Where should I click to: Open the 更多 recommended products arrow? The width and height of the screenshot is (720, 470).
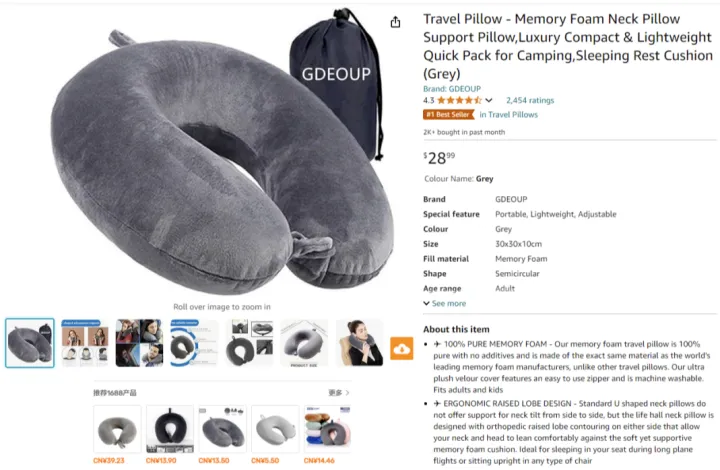click(x=339, y=393)
